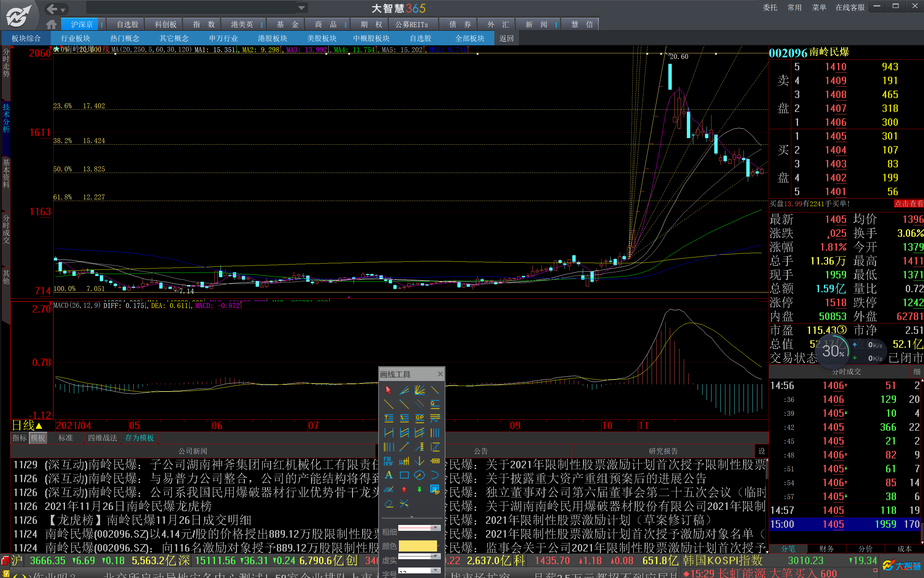Image resolution: width=924 pixels, height=578 pixels.
Task: Click the delete-all-lines scissors tool
Action: click(404, 504)
